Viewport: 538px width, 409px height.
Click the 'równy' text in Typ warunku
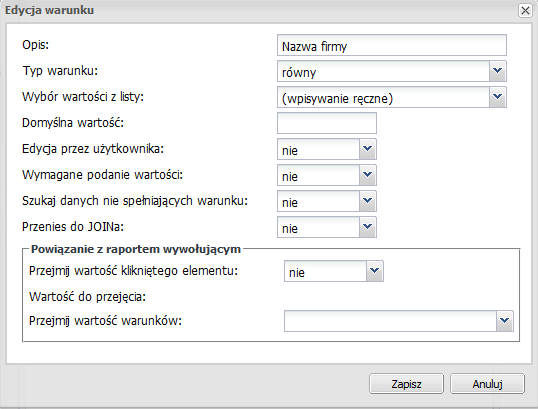click(x=299, y=72)
